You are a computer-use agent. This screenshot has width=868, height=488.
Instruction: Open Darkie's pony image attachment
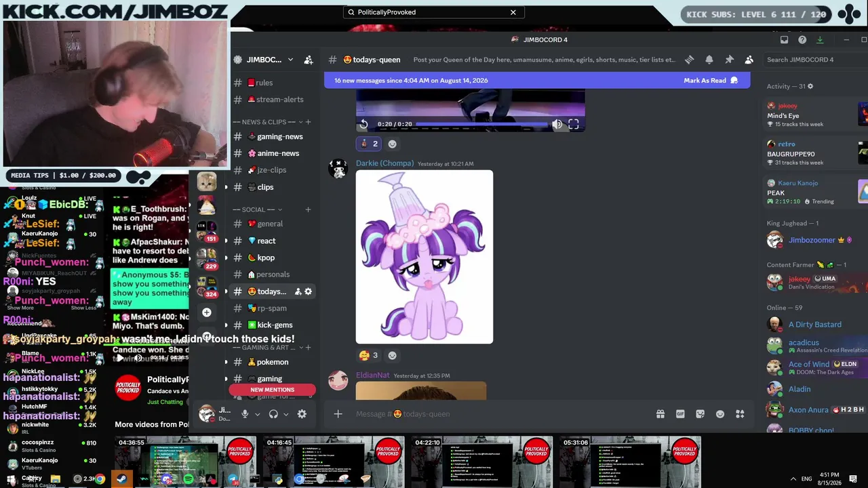click(x=425, y=257)
